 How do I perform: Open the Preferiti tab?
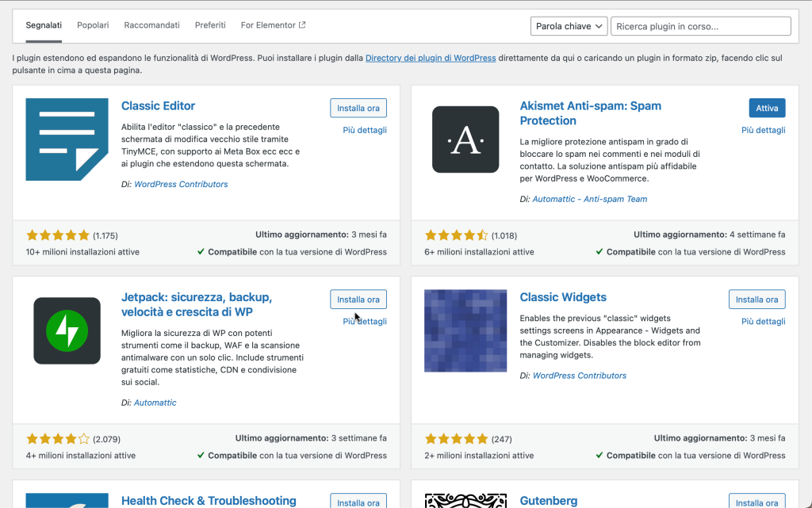210,25
